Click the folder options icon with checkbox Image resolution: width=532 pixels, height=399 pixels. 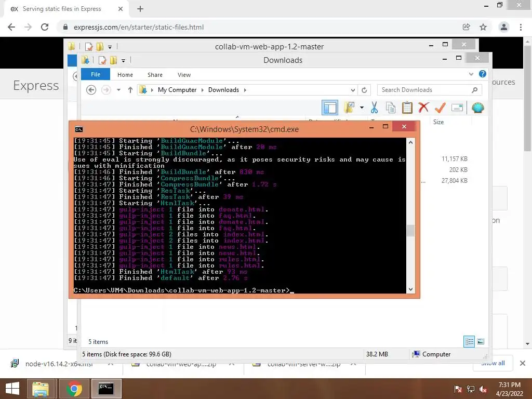[x=349, y=108]
